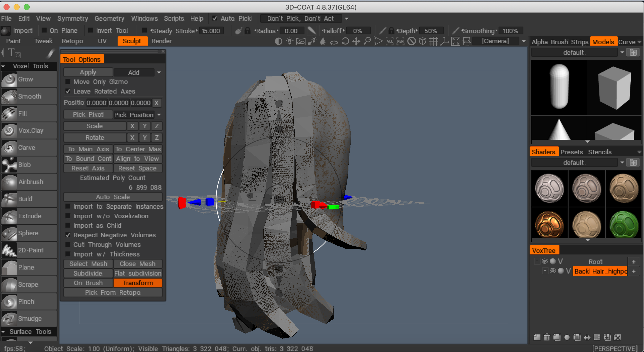644x352 pixels.
Task: Collapse the Voxel Tools section
Action: point(3,66)
